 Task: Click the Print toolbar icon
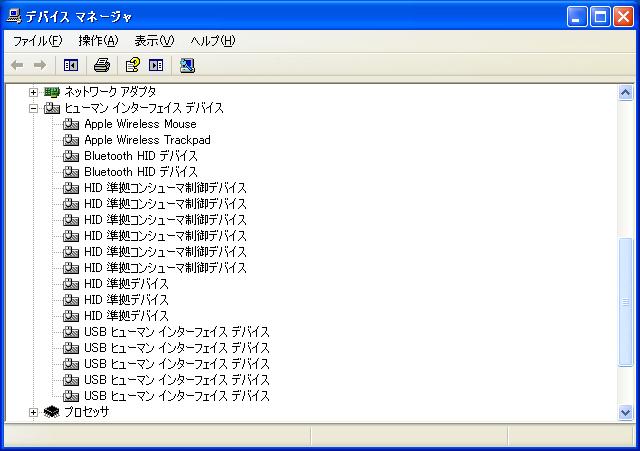point(101,65)
